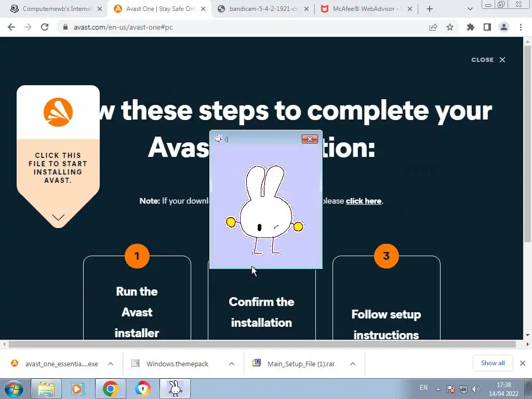Click the horizontal scroll right arrow
The width and height of the screenshot is (532, 399).
(x=527, y=344)
